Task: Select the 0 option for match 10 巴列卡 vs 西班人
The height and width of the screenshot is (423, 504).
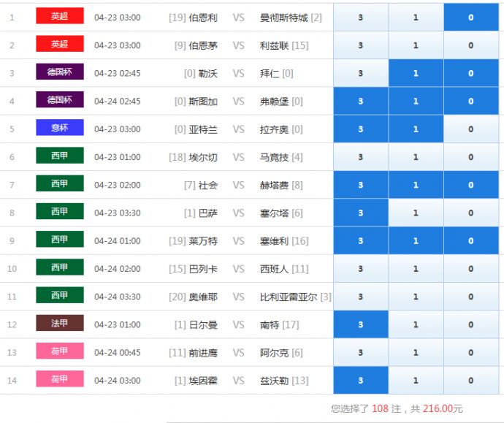Action: point(471,269)
